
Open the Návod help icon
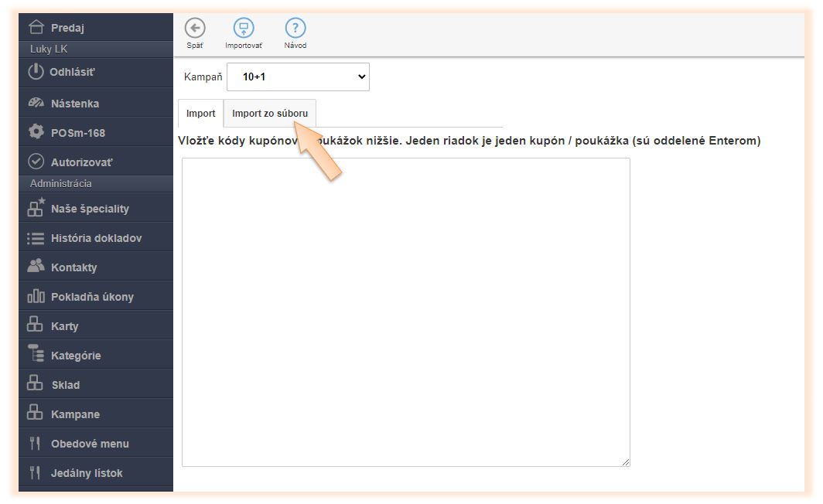pos(295,29)
